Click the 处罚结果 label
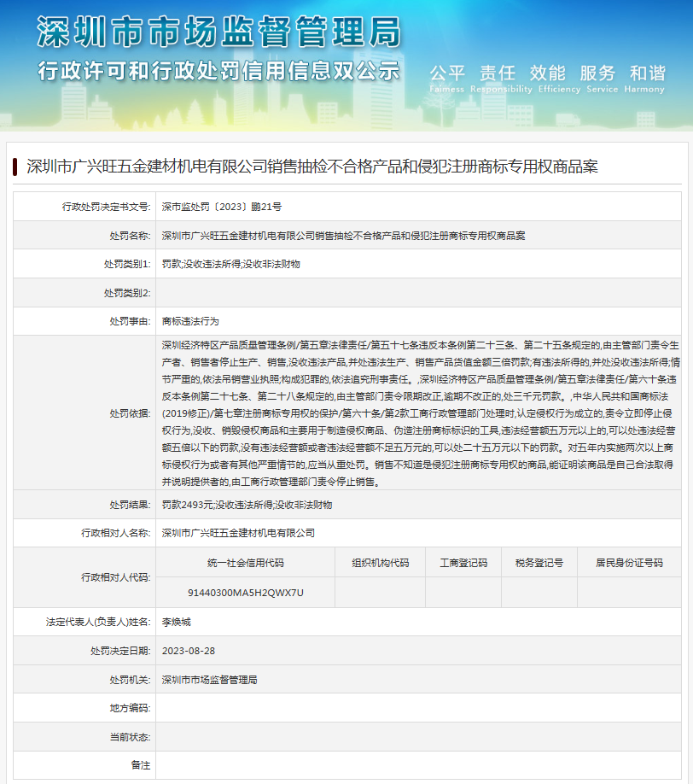Viewport: 693px width, 784px height. coord(130,505)
